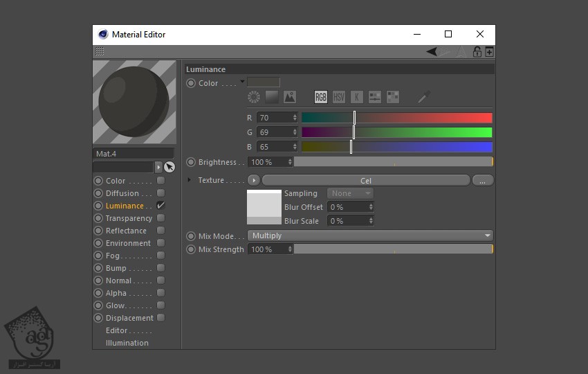Open the color mixer panel icon

tap(375, 97)
